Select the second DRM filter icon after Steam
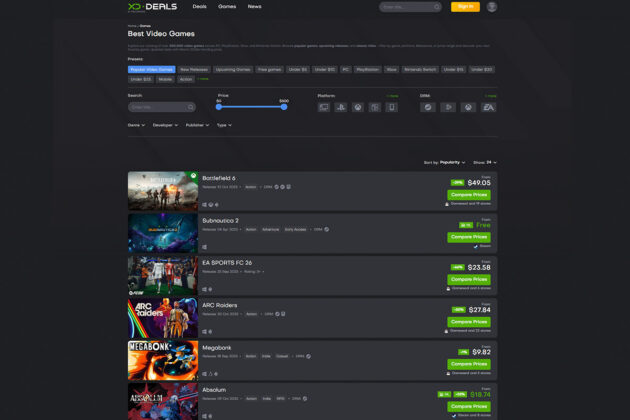 pos(448,107)
